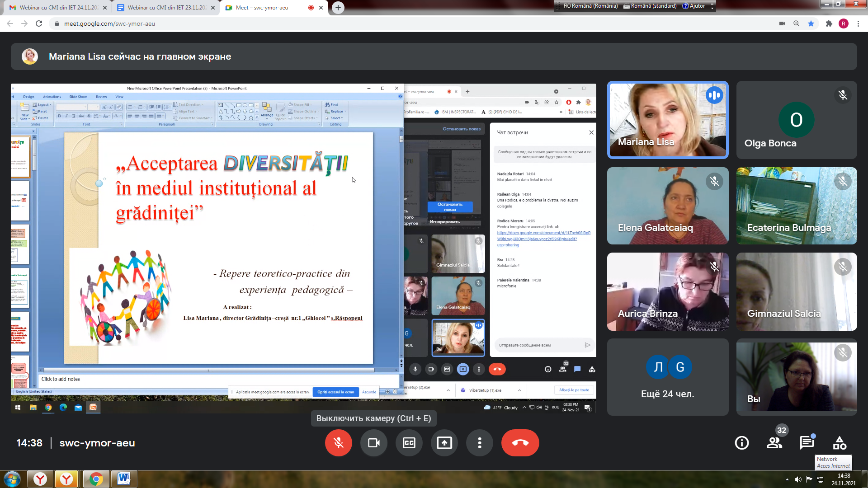Toggle closed captions button
868x488 pixels.
point(409,443)
